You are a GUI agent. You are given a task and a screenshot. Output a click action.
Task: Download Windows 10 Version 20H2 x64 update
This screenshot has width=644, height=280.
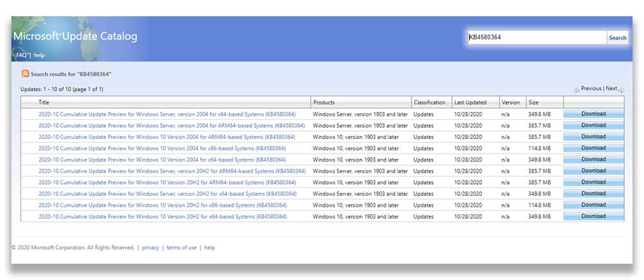click(594, 216)
